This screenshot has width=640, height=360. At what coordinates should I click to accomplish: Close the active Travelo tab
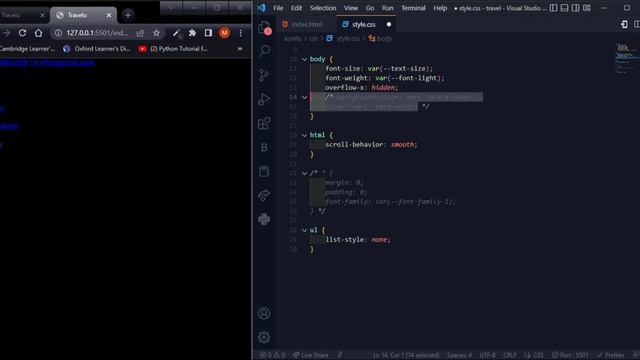109,16
